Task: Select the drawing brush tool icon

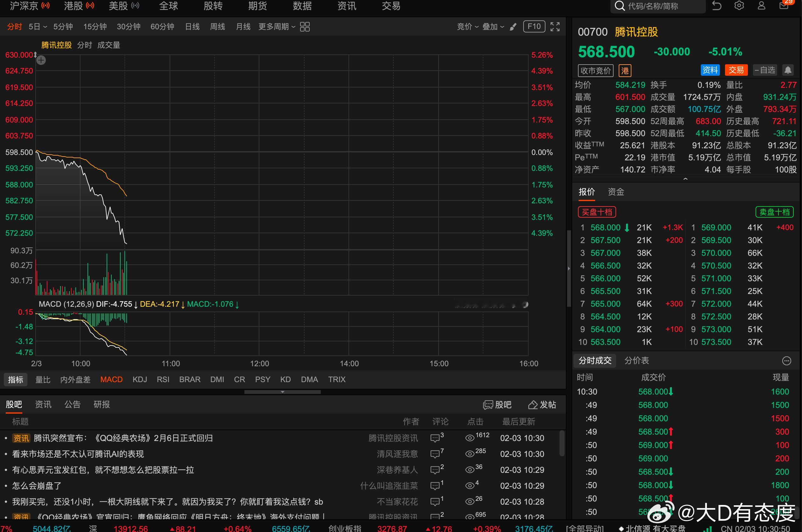Action: pos(513,27)
